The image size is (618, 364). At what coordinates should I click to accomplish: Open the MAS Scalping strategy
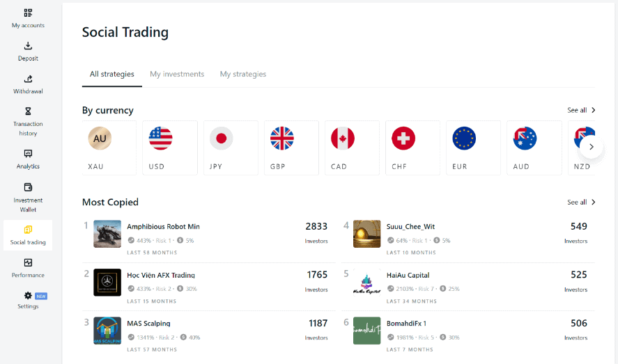[x=148, y=323]
